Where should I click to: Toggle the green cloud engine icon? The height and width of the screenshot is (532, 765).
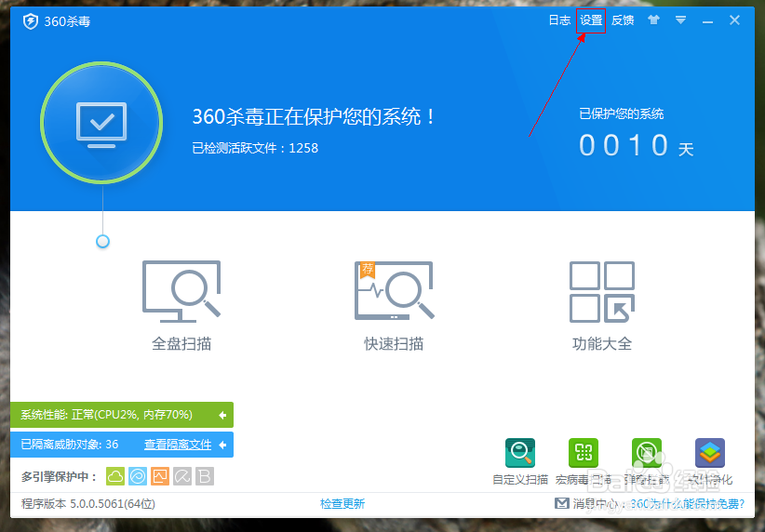[x=115, y=476]
